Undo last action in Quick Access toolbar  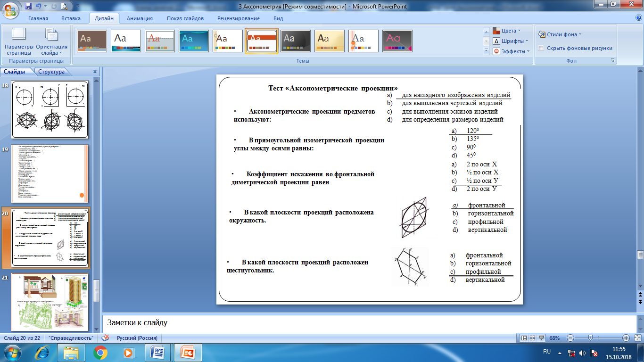point(39,6)
